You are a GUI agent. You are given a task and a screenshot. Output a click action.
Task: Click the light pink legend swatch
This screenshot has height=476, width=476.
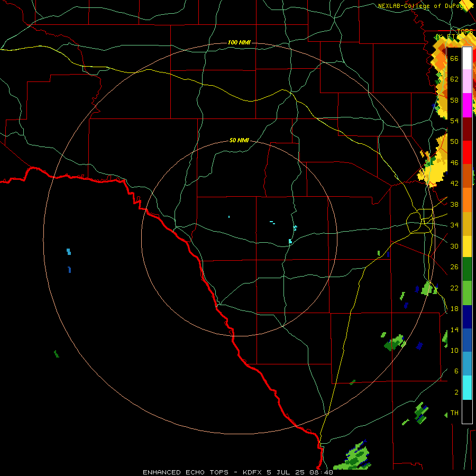click(x=467, y=81)
